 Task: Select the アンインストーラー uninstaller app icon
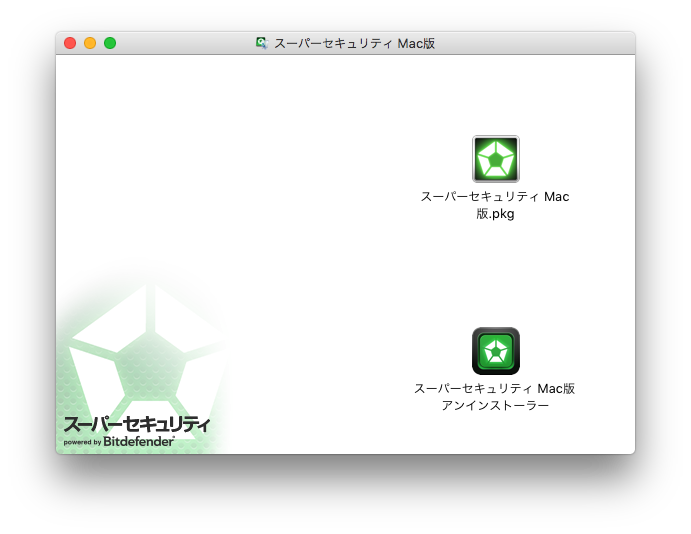[x=496, y=351]
